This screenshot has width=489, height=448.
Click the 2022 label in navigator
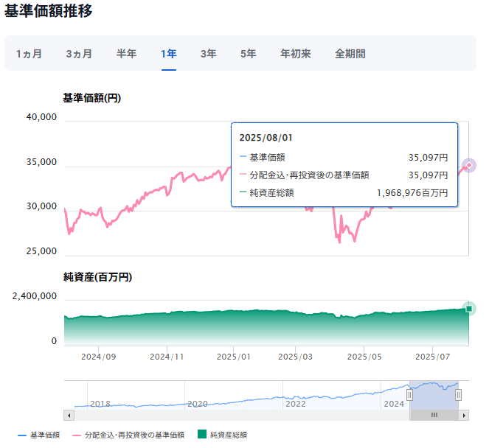tap(296, 404)
